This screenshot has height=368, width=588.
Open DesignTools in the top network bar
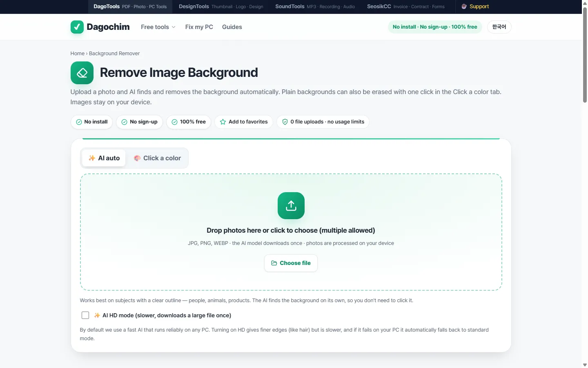click(221, 7)
